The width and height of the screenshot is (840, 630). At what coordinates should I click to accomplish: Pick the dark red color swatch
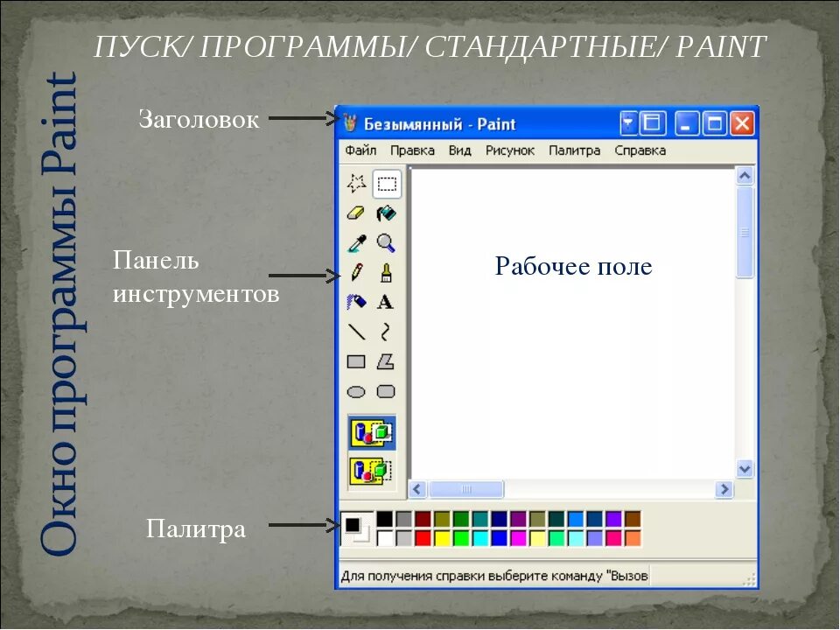point(423,519)
